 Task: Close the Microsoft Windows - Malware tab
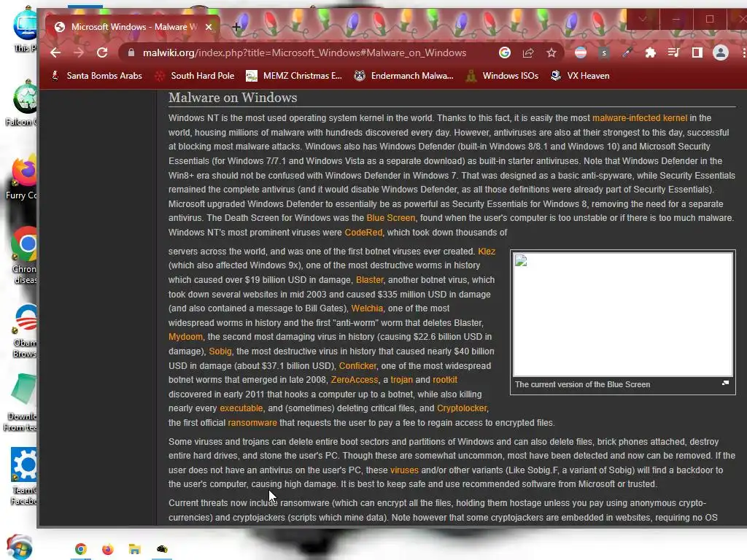click(209, 27)
